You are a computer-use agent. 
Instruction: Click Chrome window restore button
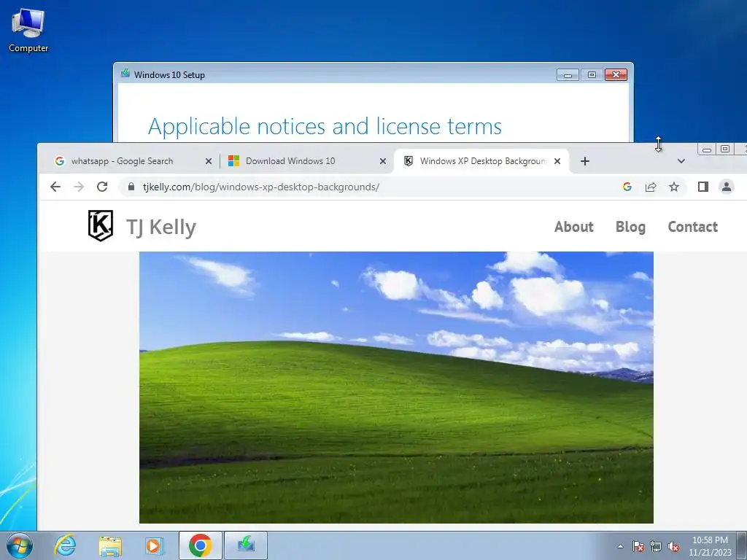[x=724, y=149]
